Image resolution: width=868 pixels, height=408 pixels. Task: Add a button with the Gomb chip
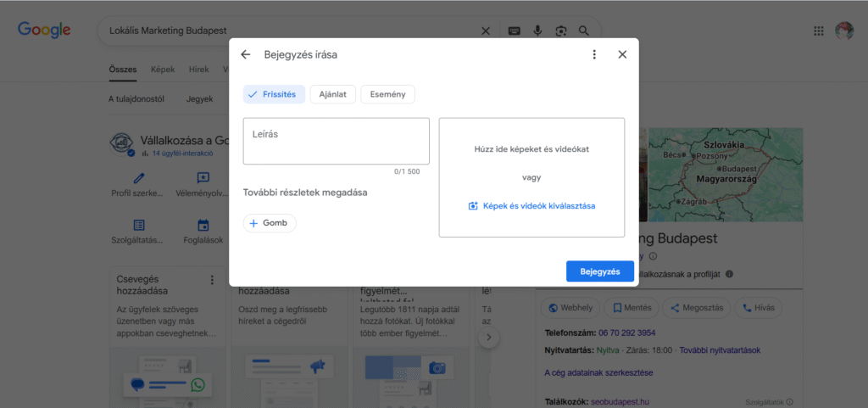click(x=270, y=223)
